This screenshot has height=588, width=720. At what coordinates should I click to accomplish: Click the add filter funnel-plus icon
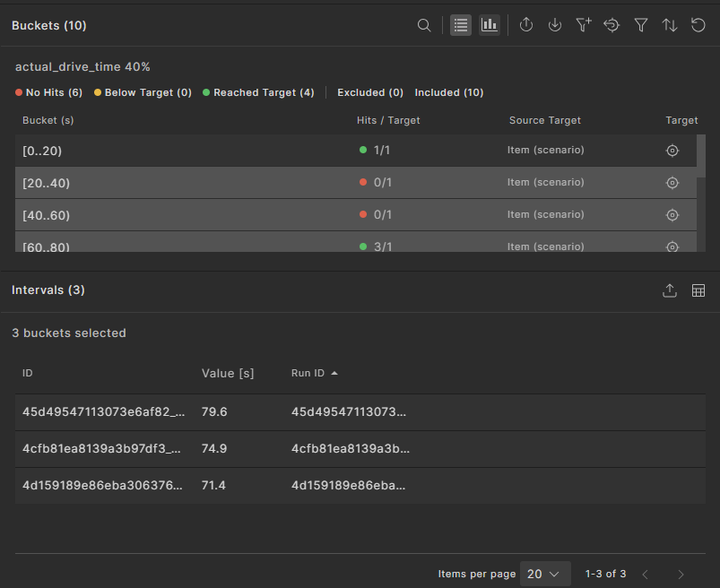pyautogui.click(x=584, y=25)
